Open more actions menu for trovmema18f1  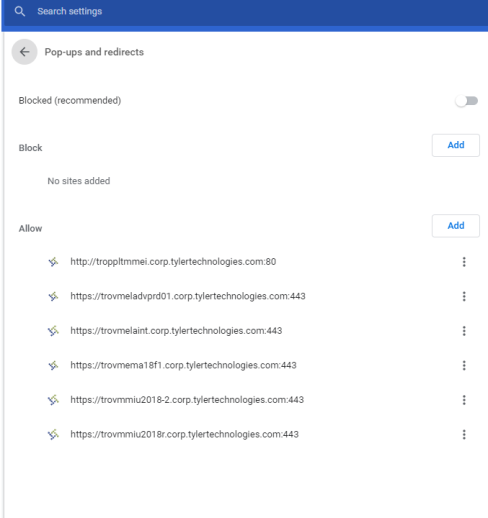point(464,365)
